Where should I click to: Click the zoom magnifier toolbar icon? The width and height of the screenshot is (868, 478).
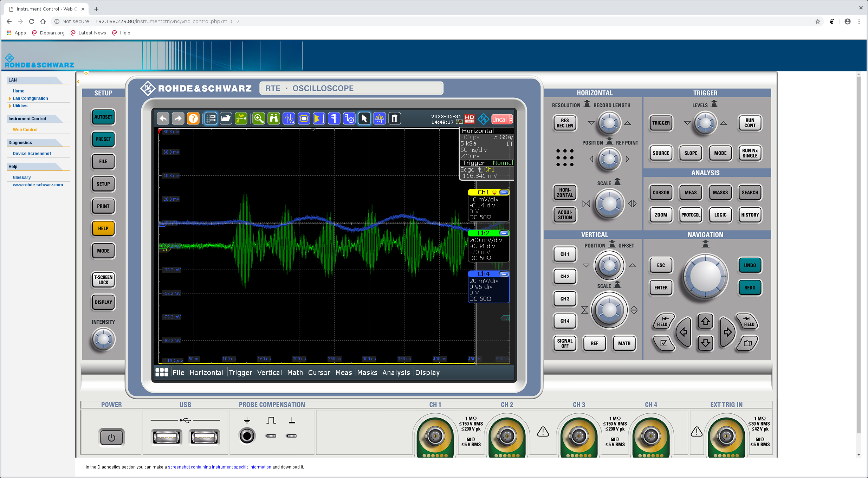tap(259, 119)
